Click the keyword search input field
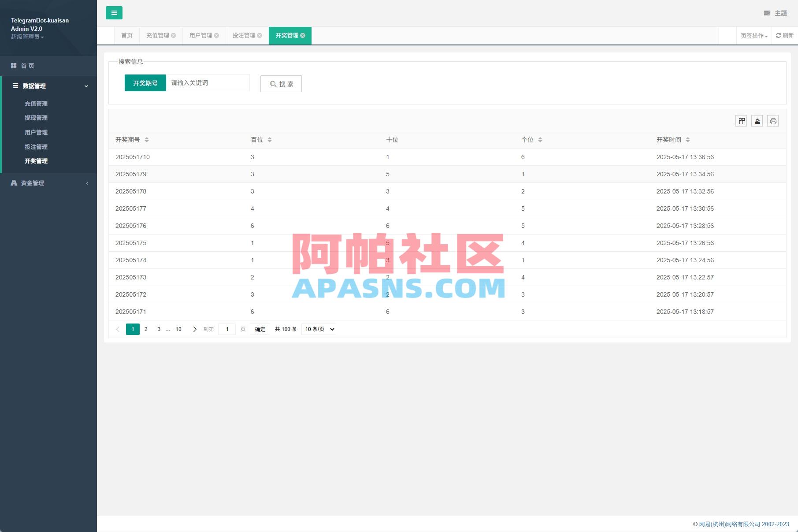This screenshot has height=532, width=798. tap(208, 82)
